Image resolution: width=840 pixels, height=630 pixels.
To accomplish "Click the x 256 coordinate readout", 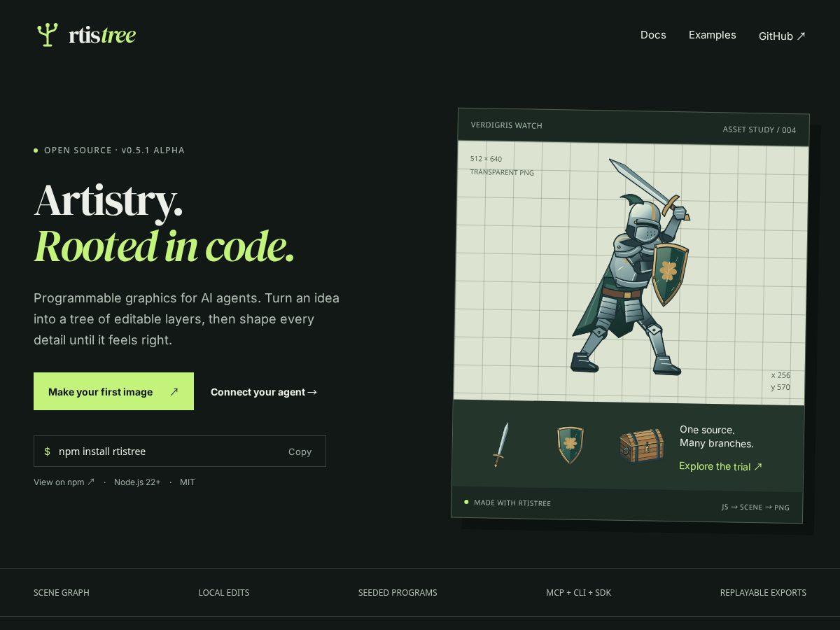I will click(x=780, y=375).
